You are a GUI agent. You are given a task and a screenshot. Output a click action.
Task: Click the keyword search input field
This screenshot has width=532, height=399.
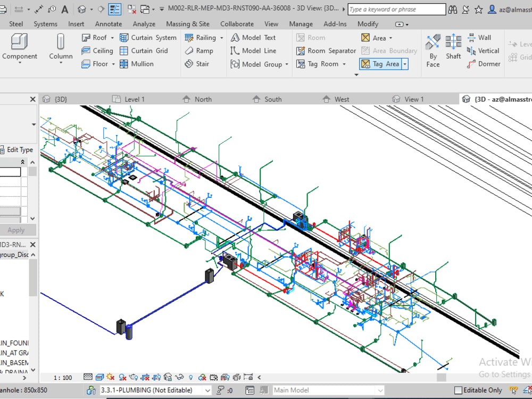click(396, 9)
